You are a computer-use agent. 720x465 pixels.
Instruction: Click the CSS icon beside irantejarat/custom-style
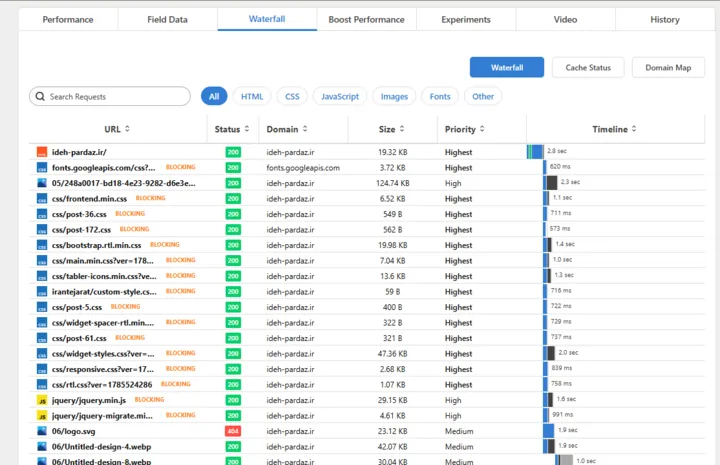click(x=42, y=292)
